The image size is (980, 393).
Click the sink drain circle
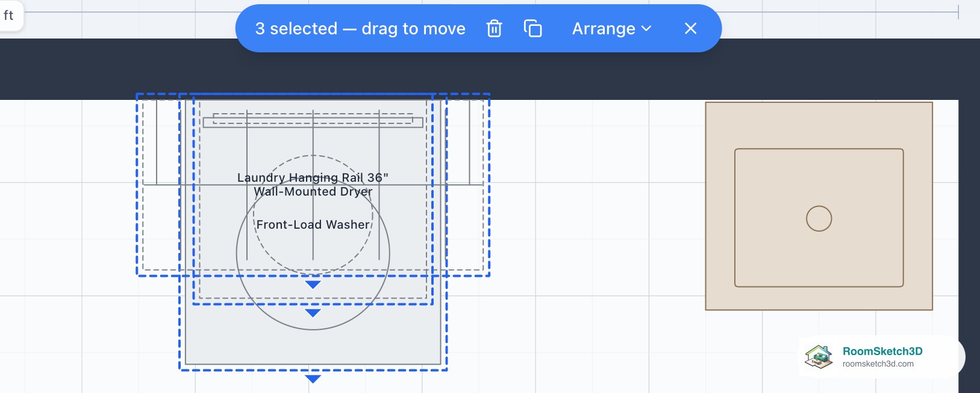click(x=819, y=218)
